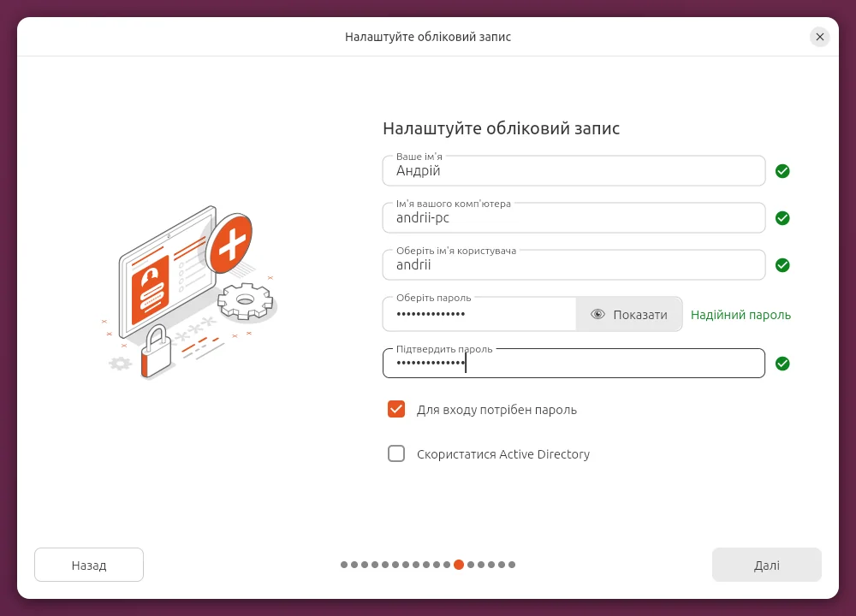Uncheck 'Для входу потрібен пароль' checkbox
Viewport: 856px width, 616px height.
coord(396,409)
